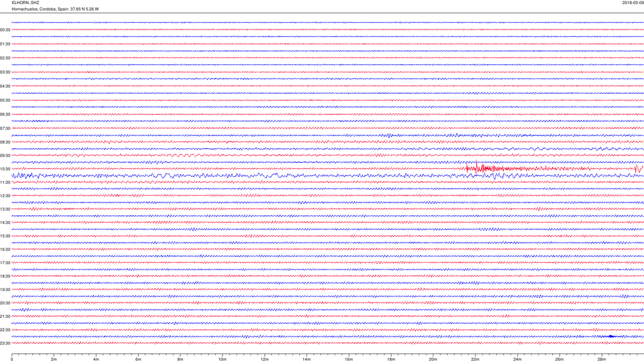Screen dimensions: 644x362
Task: Click the 09:30 time label
Action: 5,156
